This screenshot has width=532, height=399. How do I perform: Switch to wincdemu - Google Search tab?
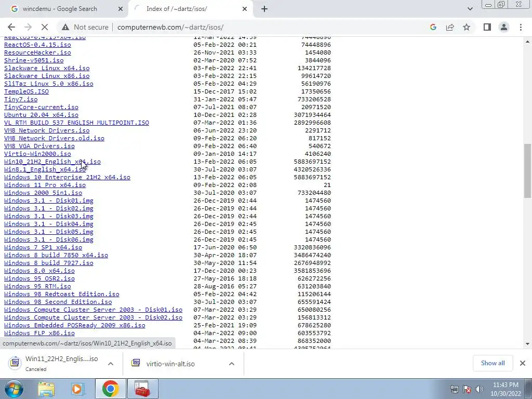[x=64, y=9]
